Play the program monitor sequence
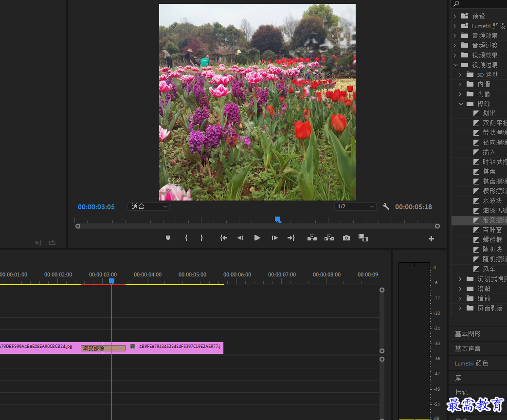507x420 pixels. pyautogui.click(x=257, y=238)
